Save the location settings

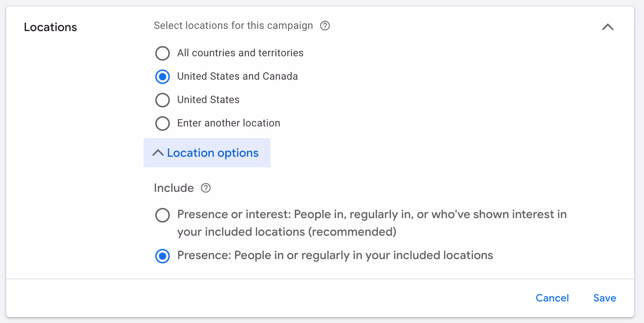point(605,298)
